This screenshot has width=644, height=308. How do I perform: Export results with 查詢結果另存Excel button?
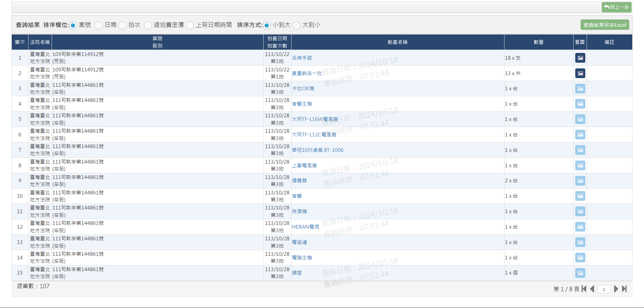click(x=605, y=25)
